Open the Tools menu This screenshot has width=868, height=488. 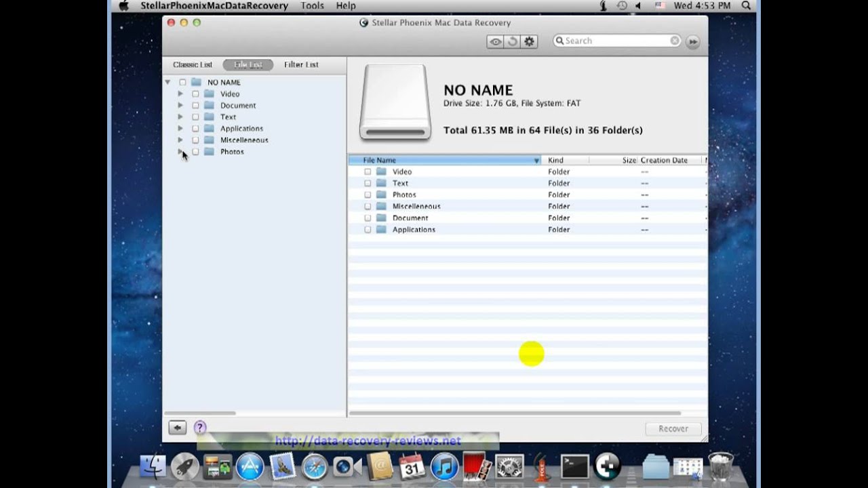pyautogui.click(x=312, y=5)
